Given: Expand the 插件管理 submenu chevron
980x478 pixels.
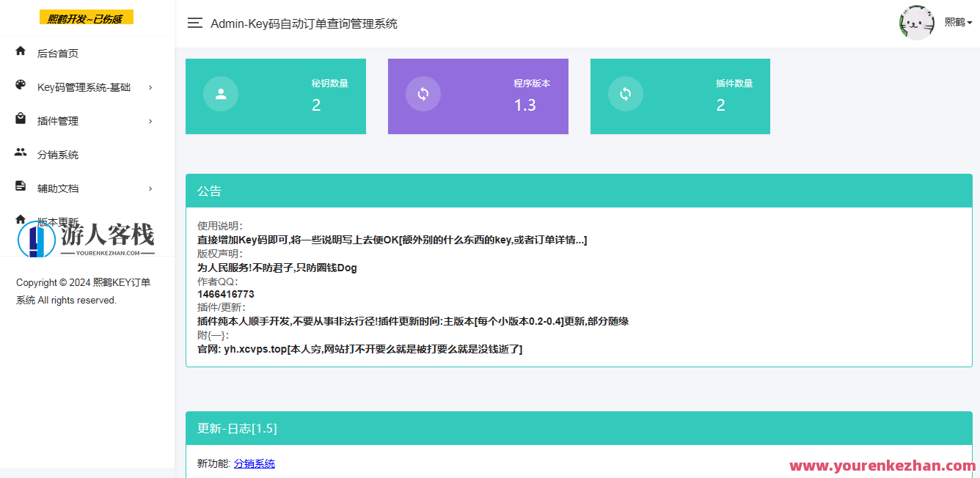Looking at the screenshot, I should coord(150,119).
